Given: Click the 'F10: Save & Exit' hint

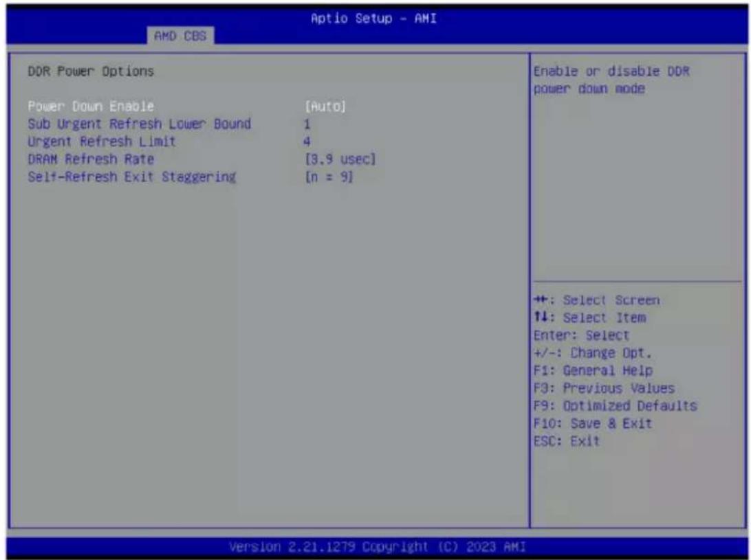Looking at the screenshot, I should click(x=593, y=423).
